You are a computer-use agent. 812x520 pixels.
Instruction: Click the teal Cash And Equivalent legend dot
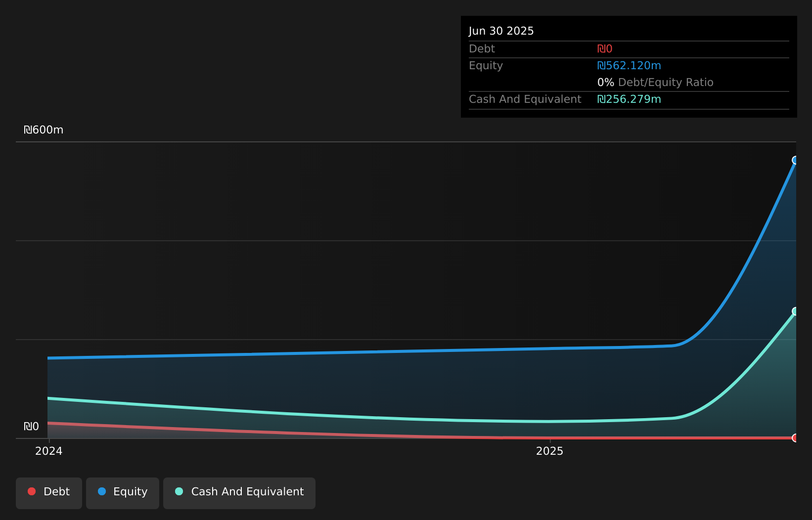tap(179, 491)
